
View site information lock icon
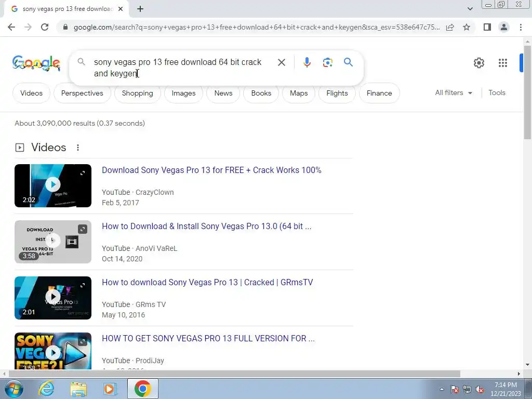(x=65, y=27)
